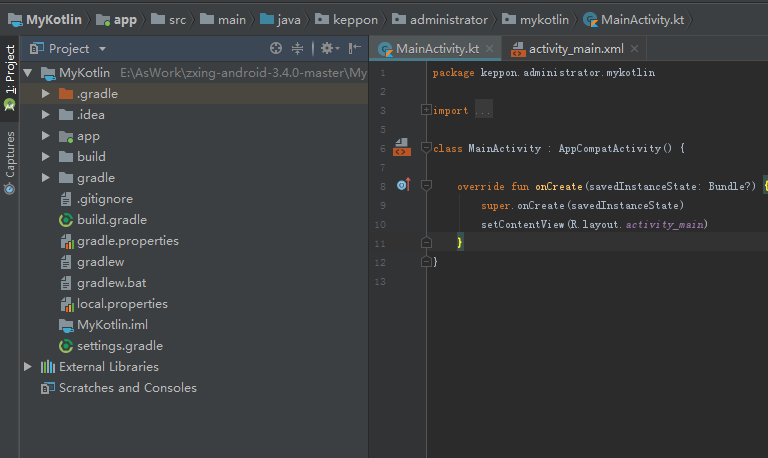Hide the Project panel with the hide icon
The image size is (768, 458).
coord(355,48)
